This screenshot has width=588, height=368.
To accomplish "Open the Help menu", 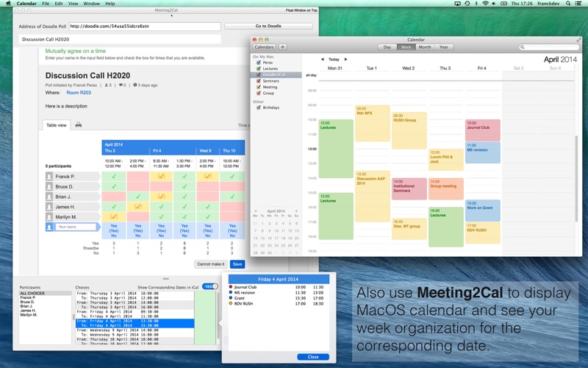I will click(x=110, y=4).
